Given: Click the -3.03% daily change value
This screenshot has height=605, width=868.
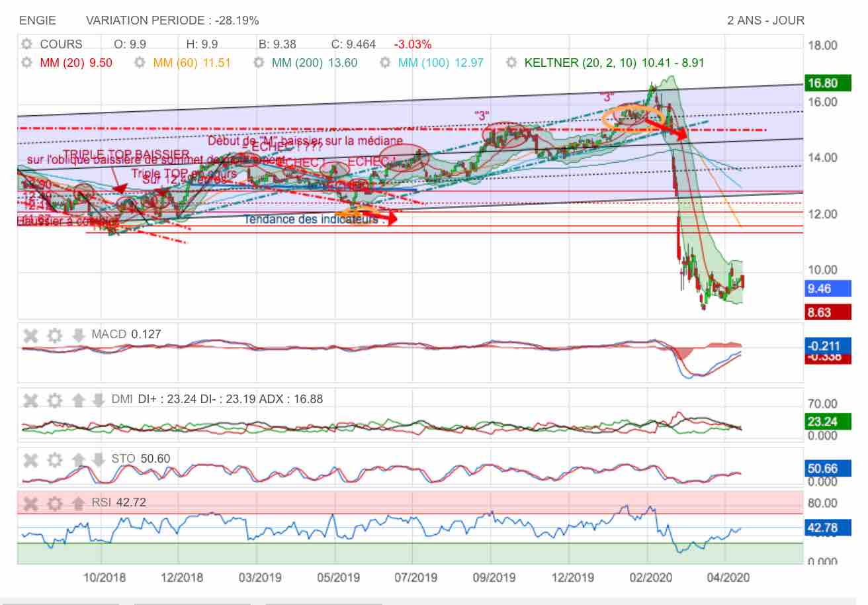Looking at the screenshot, I should (x=413, y=44).
